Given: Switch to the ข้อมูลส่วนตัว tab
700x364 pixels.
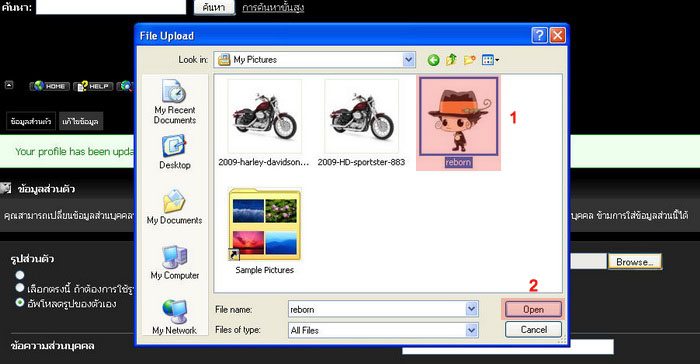Looking at the screenshot, I should 31,121.
